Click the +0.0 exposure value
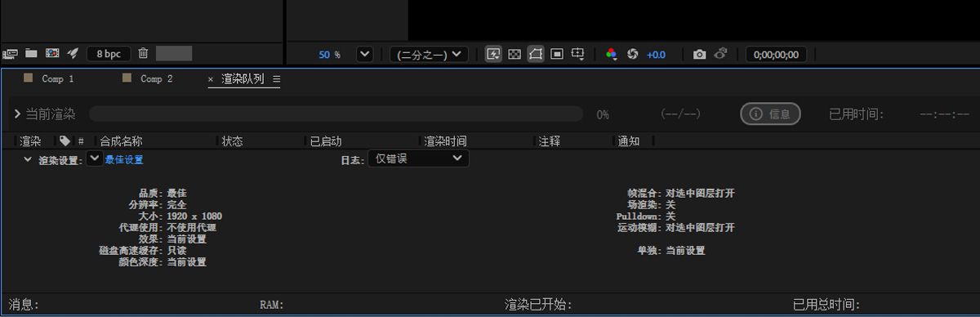 (656, 55)
